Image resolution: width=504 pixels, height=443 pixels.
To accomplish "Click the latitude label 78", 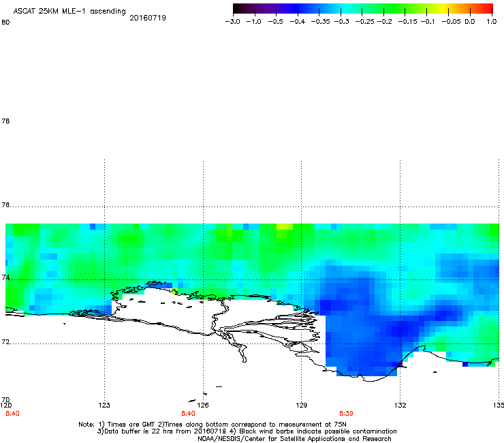I will pos(5,121).
